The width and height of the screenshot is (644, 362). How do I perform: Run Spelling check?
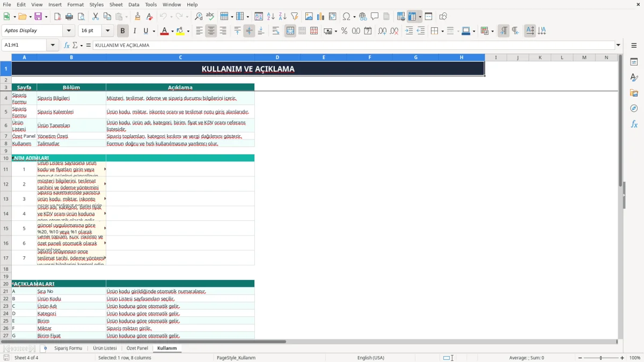pos(210,17)
